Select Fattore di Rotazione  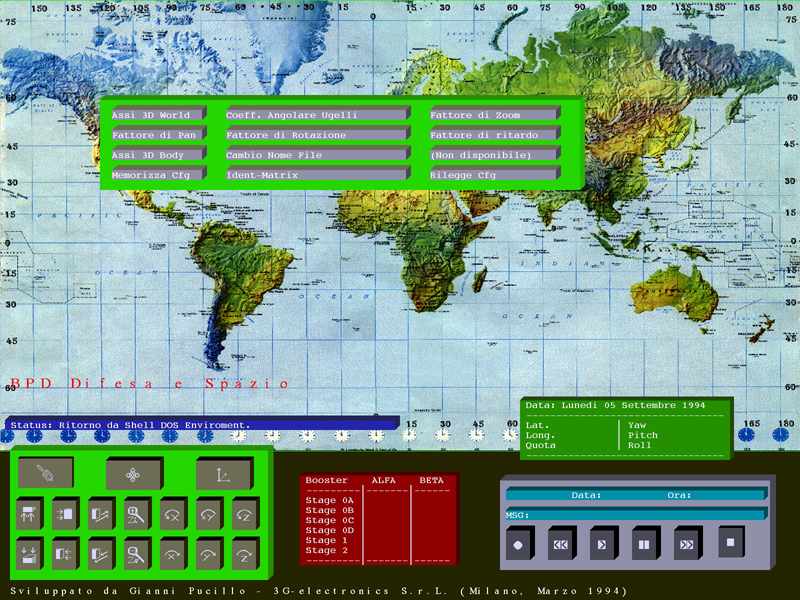tap(318, 134)
